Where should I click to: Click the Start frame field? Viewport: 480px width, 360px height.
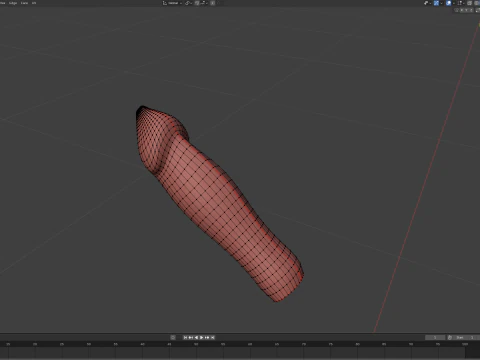pyautogui.click(x=466, y=337)
